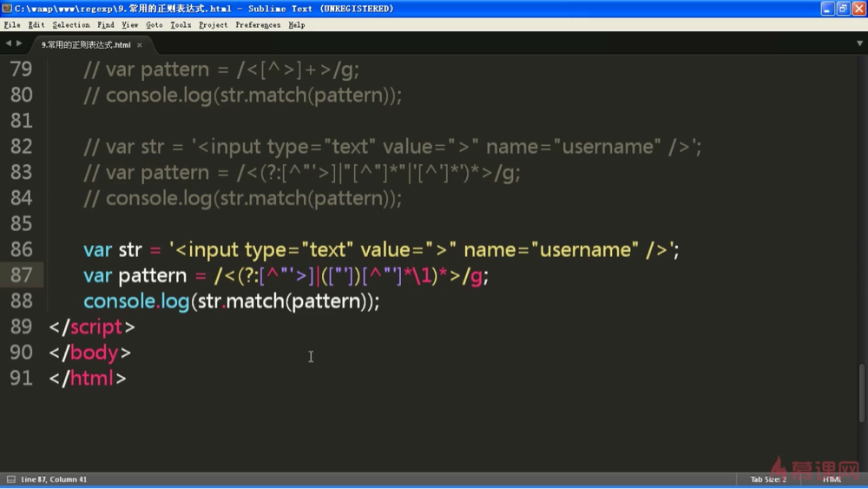
Task: Open the Find menu
Action: click(x=106, y=25)
